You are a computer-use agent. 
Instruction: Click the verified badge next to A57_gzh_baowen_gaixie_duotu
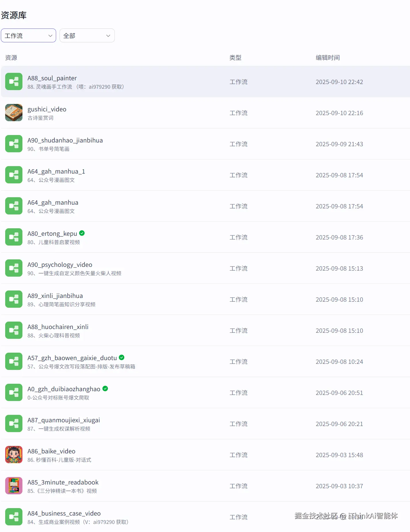(x=122, y=358)
